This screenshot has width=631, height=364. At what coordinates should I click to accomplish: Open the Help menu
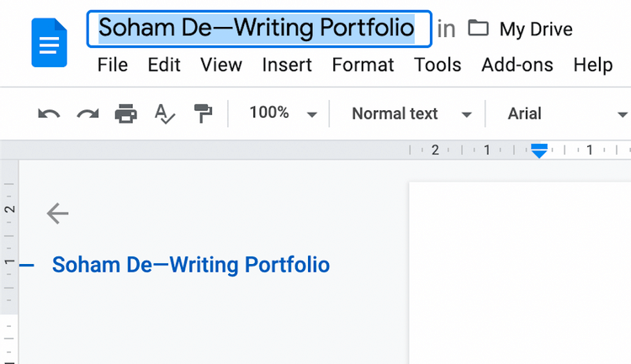593,65
